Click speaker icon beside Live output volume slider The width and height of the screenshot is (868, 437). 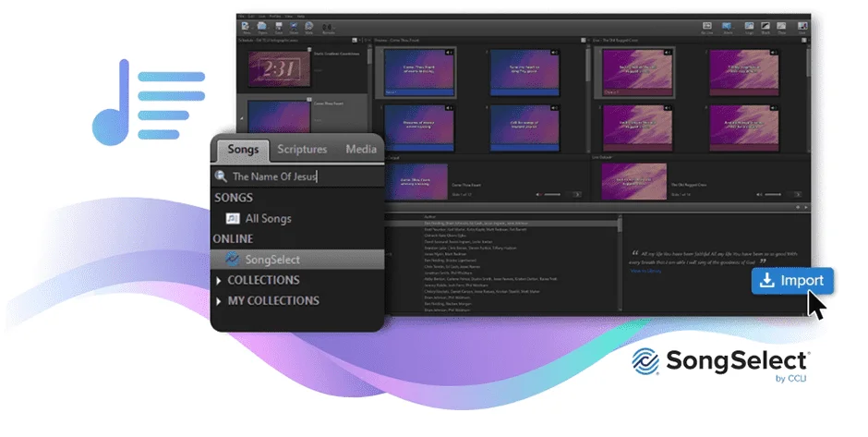click(759, 194)
